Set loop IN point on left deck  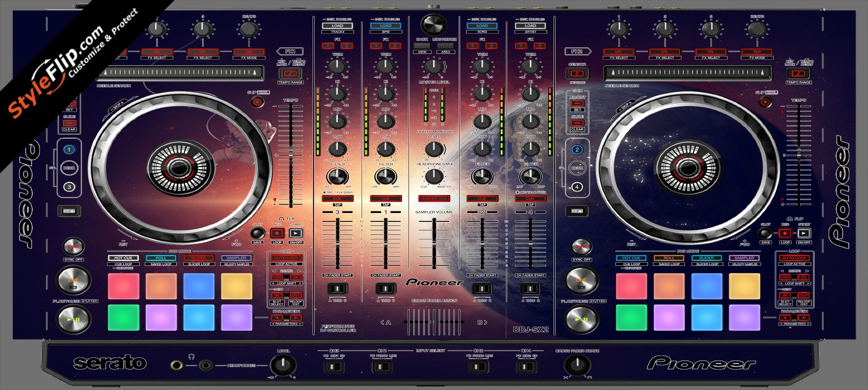point(277,296)
